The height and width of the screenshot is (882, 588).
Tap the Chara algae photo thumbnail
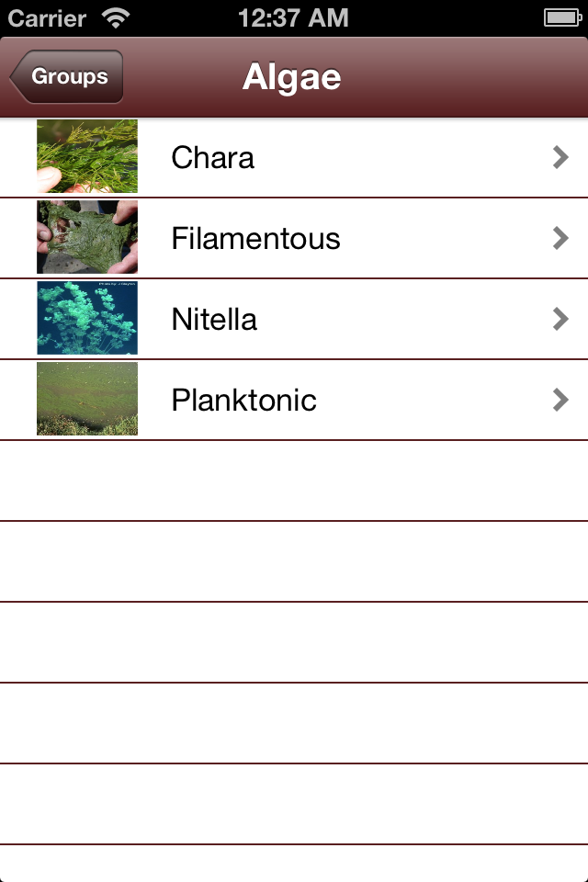coord(87,157)
